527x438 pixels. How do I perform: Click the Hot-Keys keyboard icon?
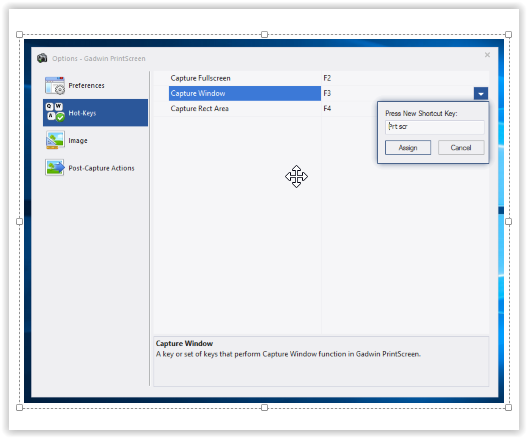click(x=55, y=112)
